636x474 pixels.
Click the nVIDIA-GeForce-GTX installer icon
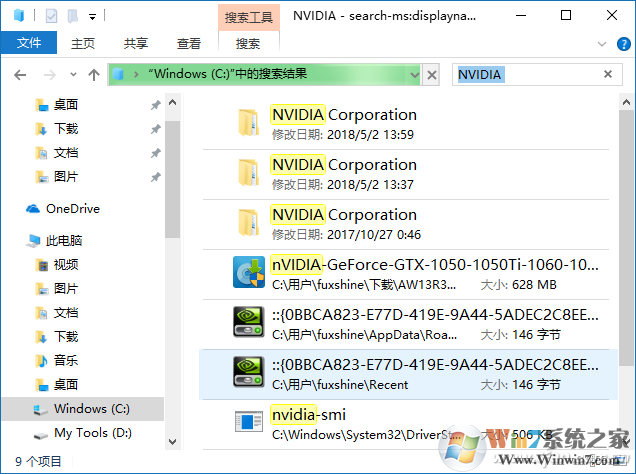[x=249, y=272]
